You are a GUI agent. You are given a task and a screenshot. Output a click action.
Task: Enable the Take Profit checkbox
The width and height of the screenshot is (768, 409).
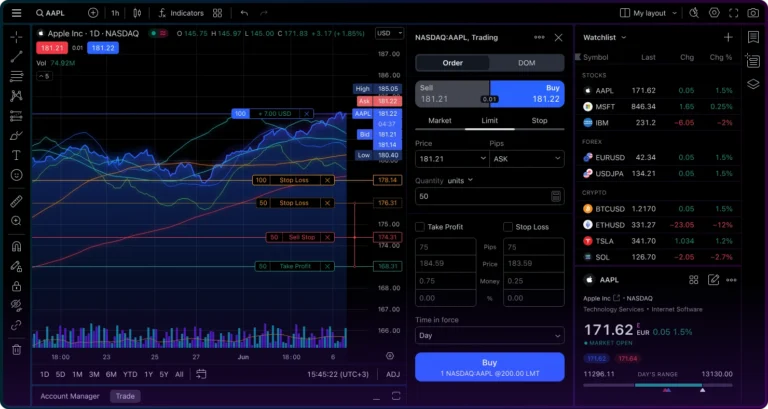click(x=420, y=227)
